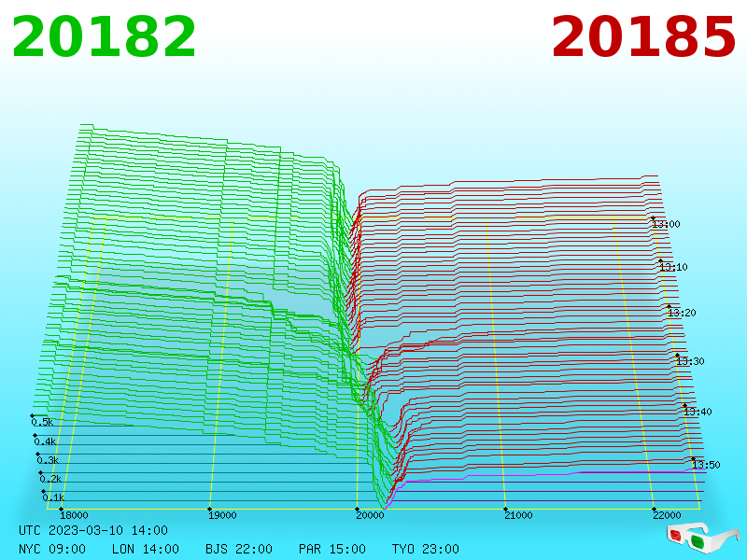Click the 0.5k depth axis label
This screenshot has height=560, width=747.
click(x=42, y=422)
